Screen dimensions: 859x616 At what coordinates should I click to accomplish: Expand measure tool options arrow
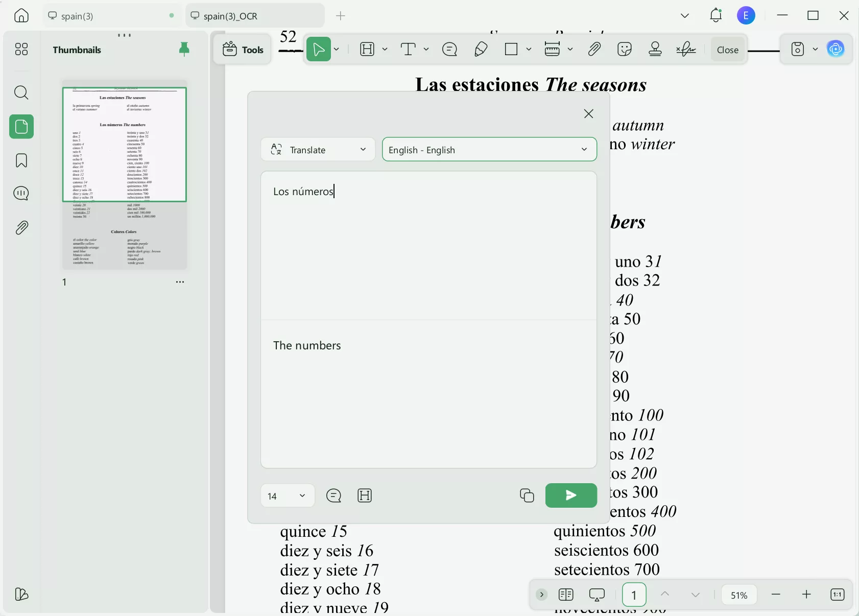pyautogui.click(x=570, y=49)
